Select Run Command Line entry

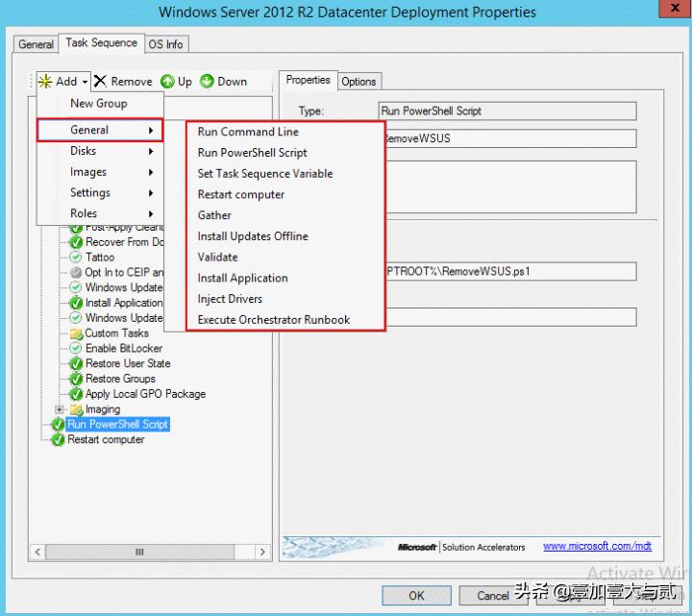tap(248, 132)
